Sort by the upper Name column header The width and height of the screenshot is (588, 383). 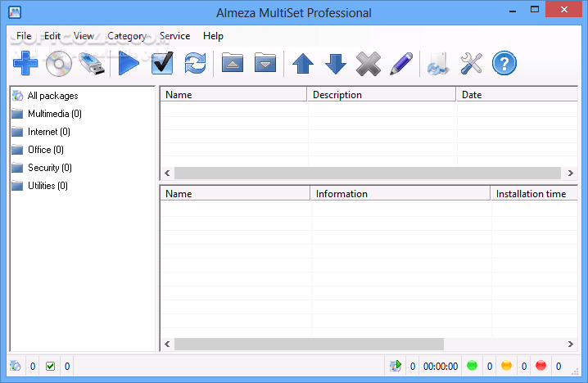tap(233, 95)
